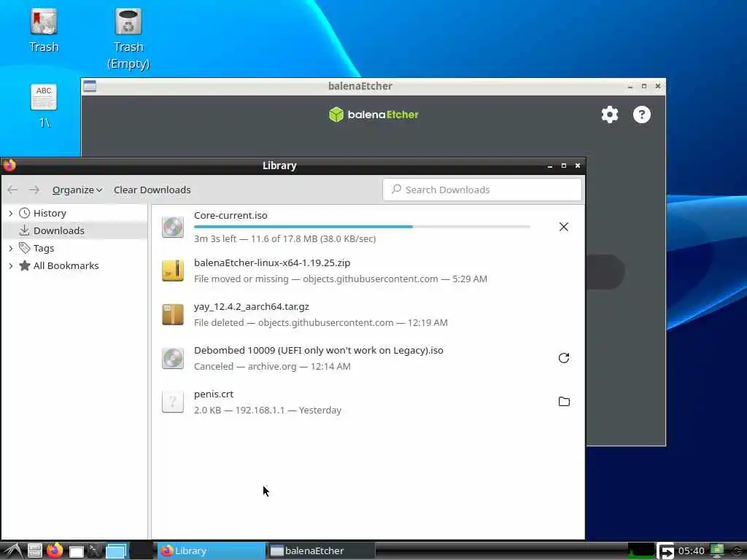
Task: Minimize the Library window
Action: [550, 166]
